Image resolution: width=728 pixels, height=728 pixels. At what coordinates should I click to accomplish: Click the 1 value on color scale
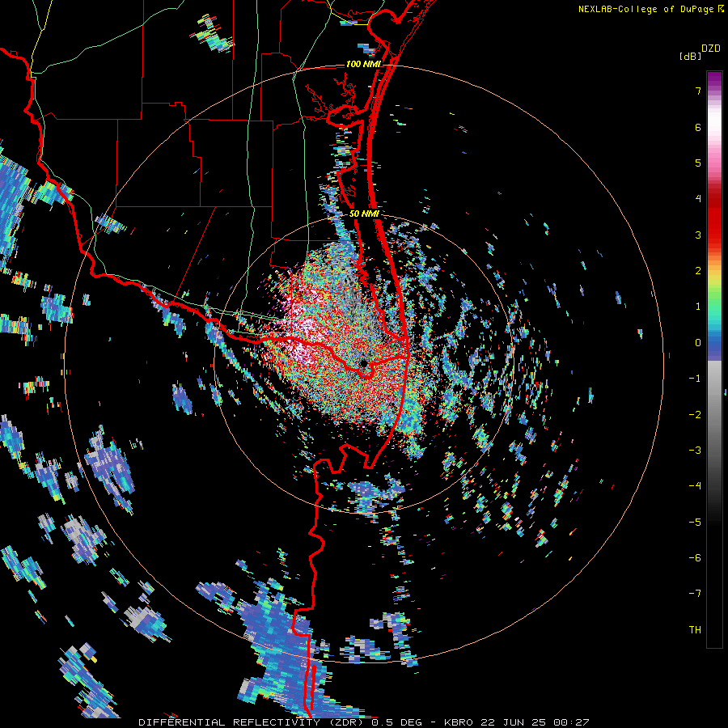coord(698,307)
